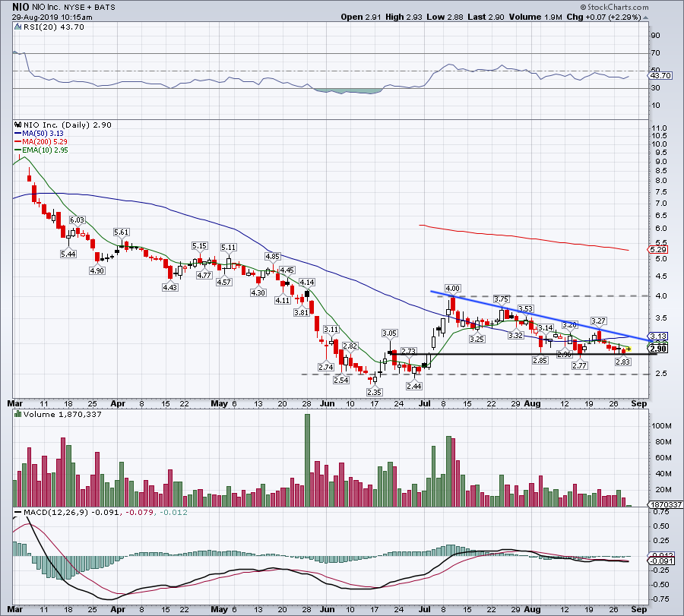The width and height of the screenshot is (684, 616).
Task: Click the 4.14 price high annotation
Action: (307, 283)
